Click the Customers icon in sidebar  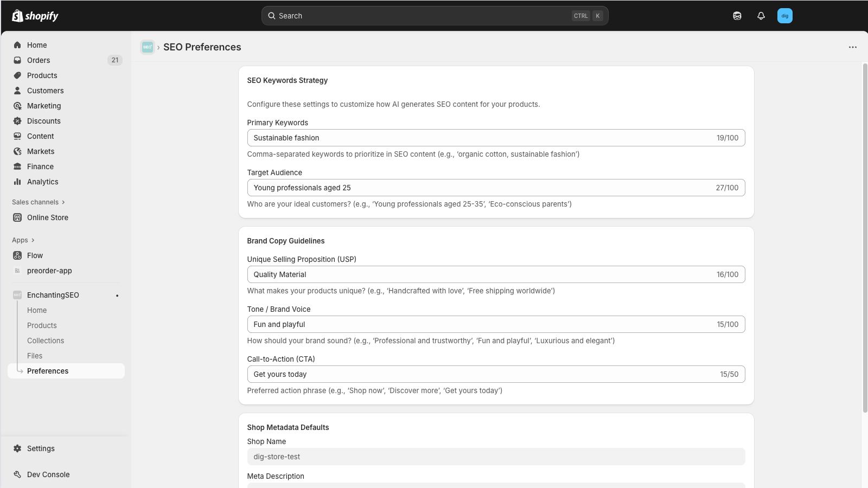pyautogui.click(x=18, y=91)
